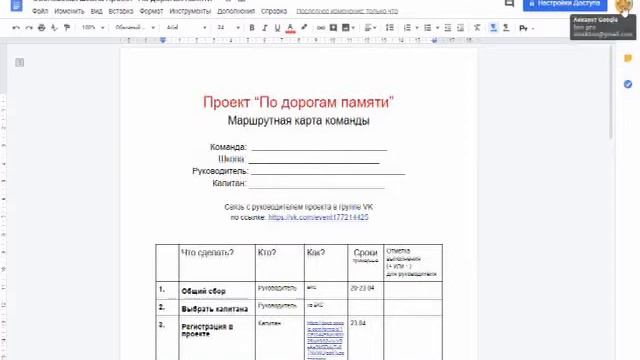
Task: Clear text formatting
Action: pos(477,28)
